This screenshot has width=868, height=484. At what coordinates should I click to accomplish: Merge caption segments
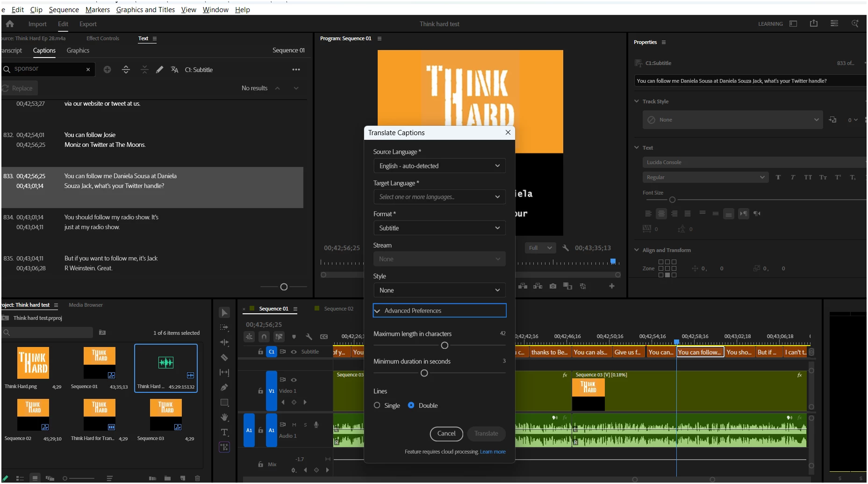coord(144,70)
